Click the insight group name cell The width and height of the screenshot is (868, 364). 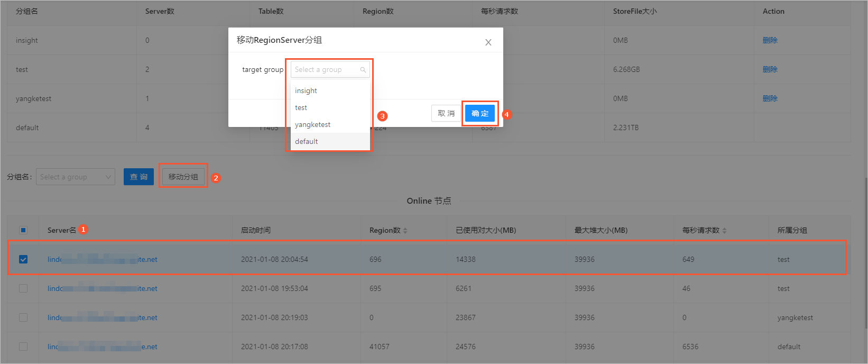pos(27,40)
